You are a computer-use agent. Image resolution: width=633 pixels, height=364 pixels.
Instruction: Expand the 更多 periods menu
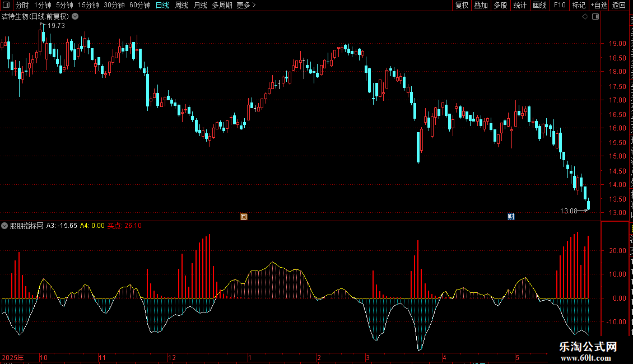pyautogui.click(x=246, y=5)
